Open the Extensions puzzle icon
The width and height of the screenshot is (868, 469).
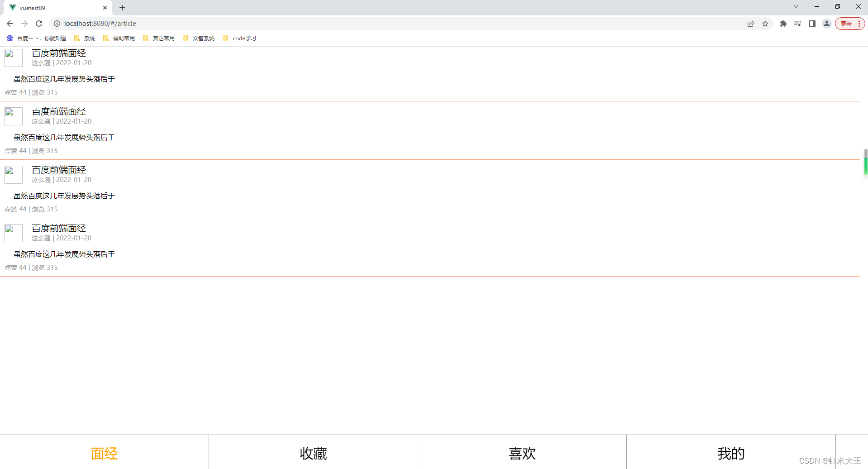click(782, 24)
